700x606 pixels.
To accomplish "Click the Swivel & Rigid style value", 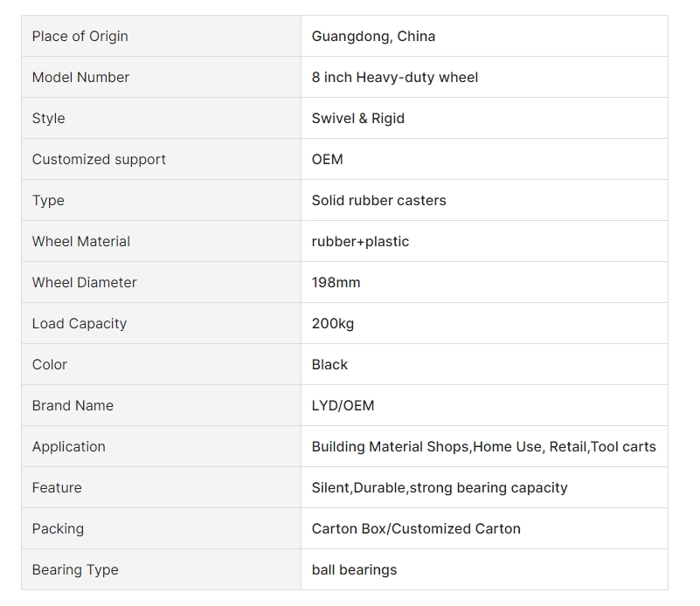I will pos(358,118).
